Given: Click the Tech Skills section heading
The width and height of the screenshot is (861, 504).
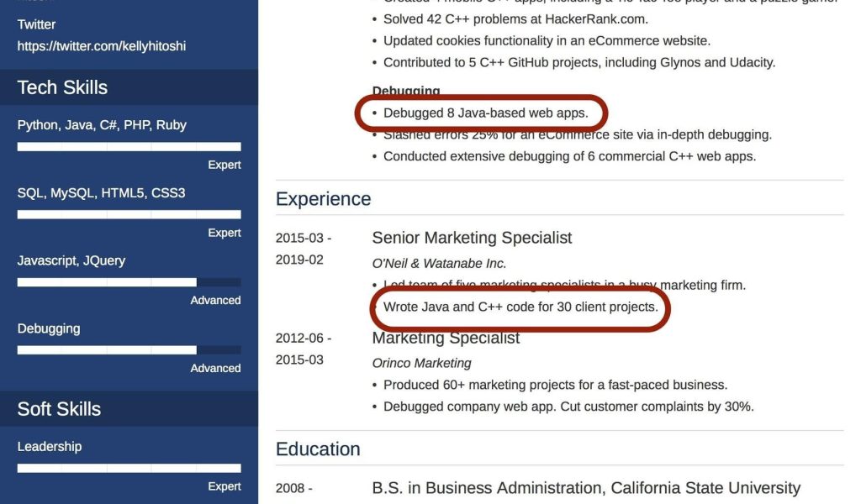Looking at the screenshot, I should coord(62,87).
